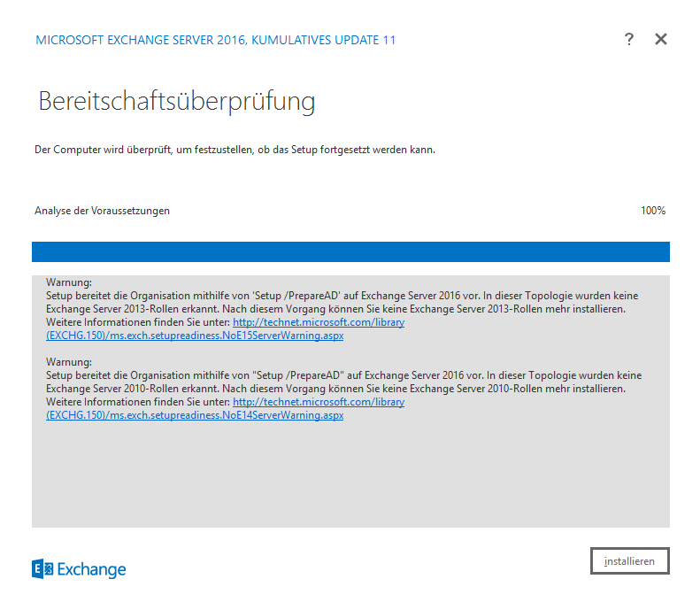Viewport: 700px width, 610px height.
Task: Click the Exchange logo icon
Action: (42, 569)
